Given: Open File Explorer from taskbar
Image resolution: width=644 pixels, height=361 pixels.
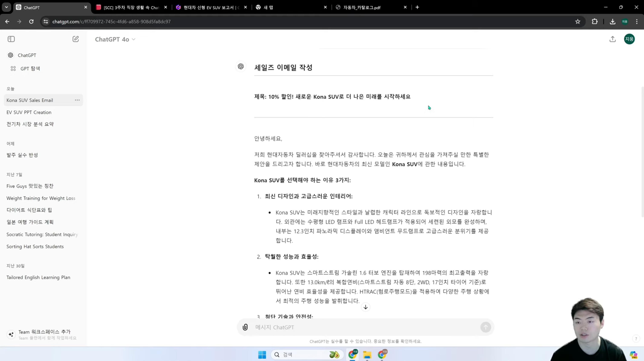Looking at the screenshot, I should coord(367,354).
